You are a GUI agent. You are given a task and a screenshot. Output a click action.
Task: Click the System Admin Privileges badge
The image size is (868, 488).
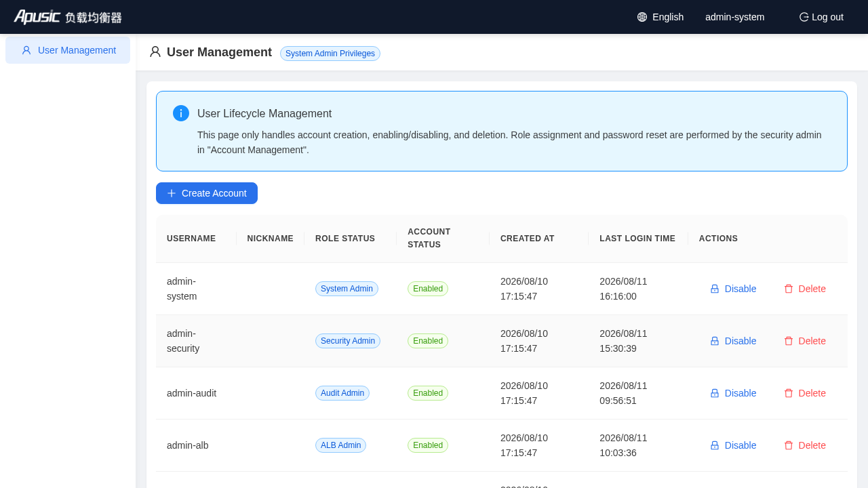click(330, 54)
